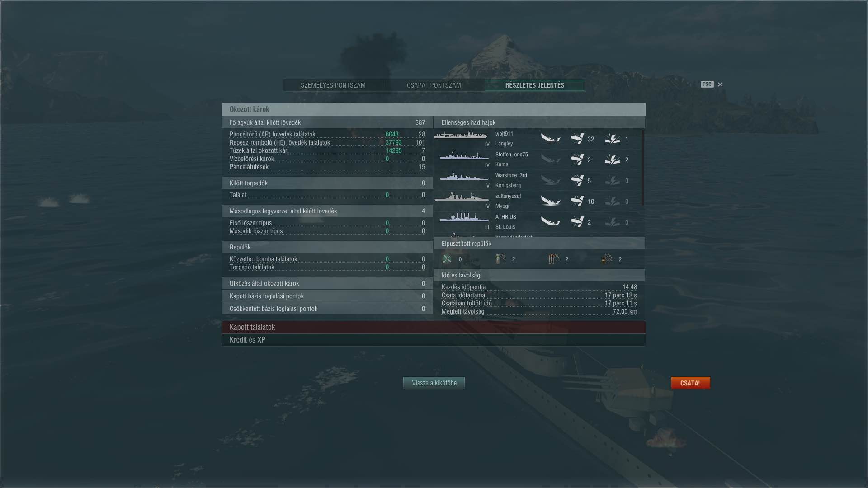Click the sunk ship icon for wojt911

click(551, 139)
